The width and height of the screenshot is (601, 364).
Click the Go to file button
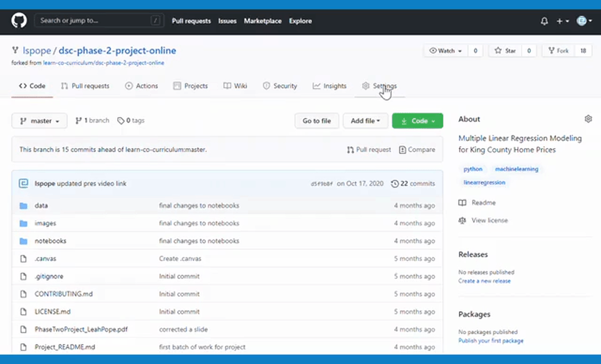click(317, 121)
